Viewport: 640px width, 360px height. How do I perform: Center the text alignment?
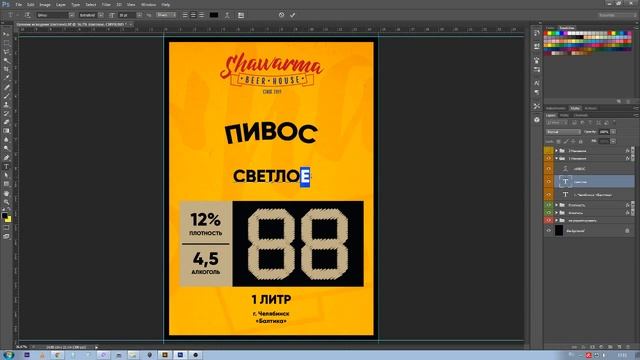(193, 15)
